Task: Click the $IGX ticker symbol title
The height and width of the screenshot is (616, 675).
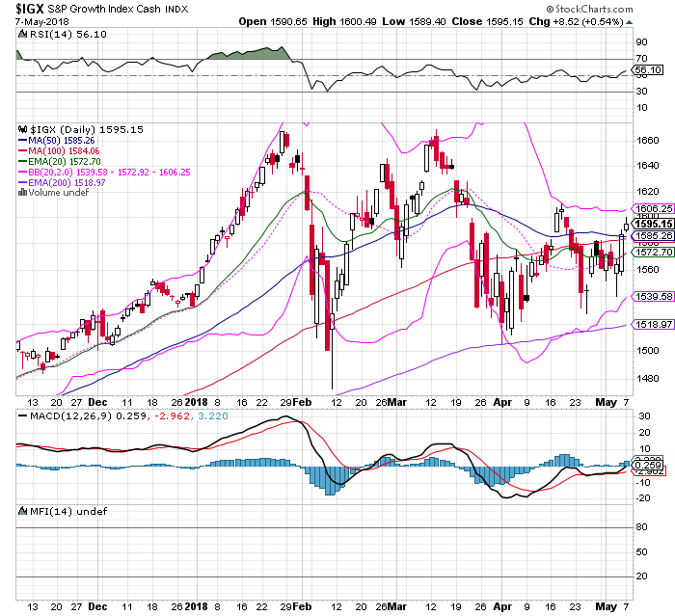Action: pyautogui.click(x=29, y=9)
